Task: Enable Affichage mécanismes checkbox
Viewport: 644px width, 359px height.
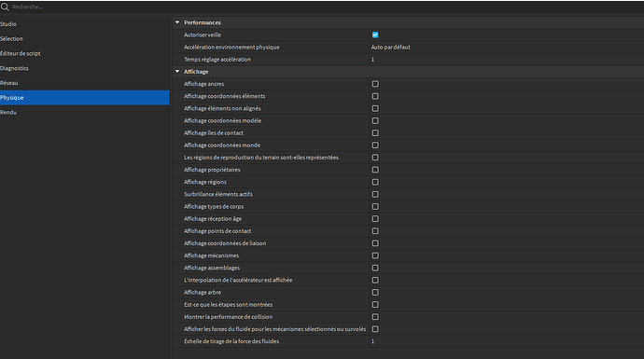Action: tap(375, 255)
